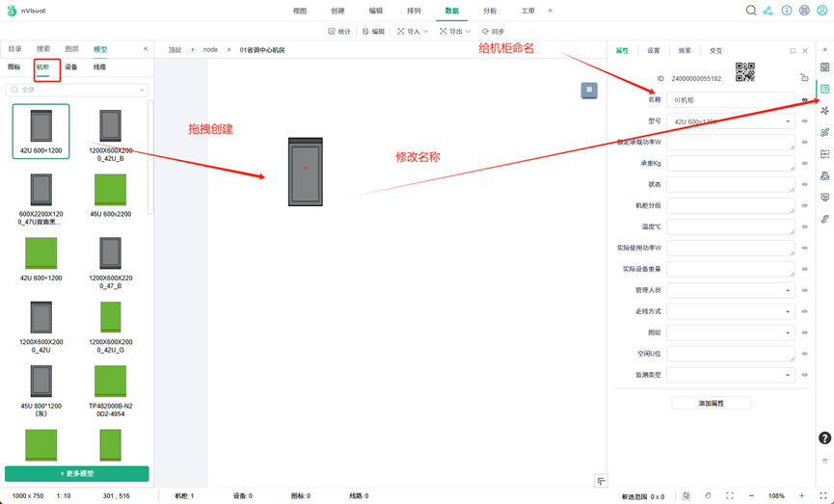Viewport: 834px width, 504px height.
Task: Select the 线缆 model category tab
Action: pyautogui.click(x=99, y=67)
